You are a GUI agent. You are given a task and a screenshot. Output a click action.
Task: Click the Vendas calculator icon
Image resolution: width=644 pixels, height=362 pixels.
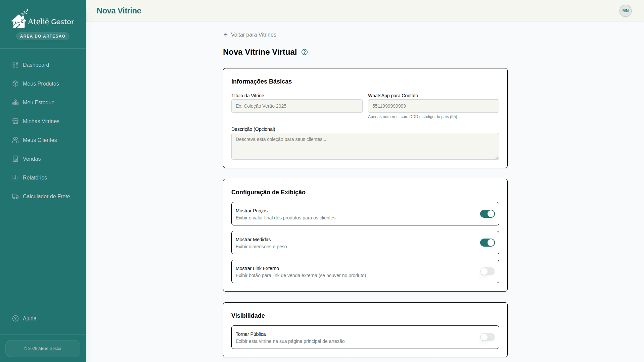pos(15,159)
